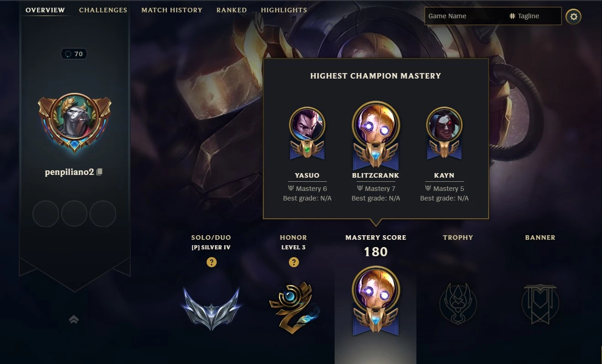Copy summoner name penpiliano2 icon
The width and height of the screenshot is (602, 364).
click(100, 172)
